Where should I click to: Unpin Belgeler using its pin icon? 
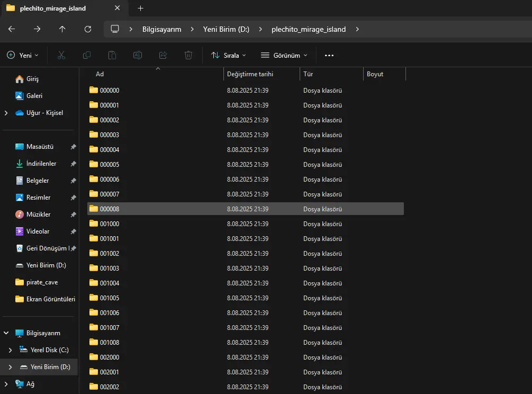click(73, 181)
